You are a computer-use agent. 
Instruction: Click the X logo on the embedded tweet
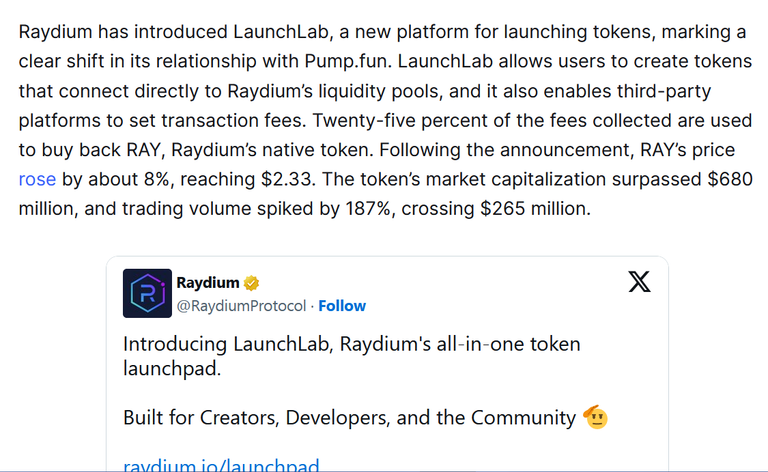point(639,282)
